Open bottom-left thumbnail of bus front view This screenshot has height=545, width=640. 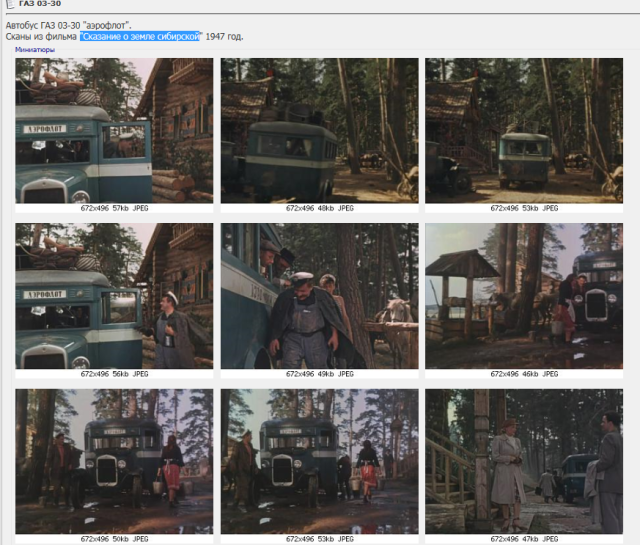pyautogui.click(x=114, y=461)
